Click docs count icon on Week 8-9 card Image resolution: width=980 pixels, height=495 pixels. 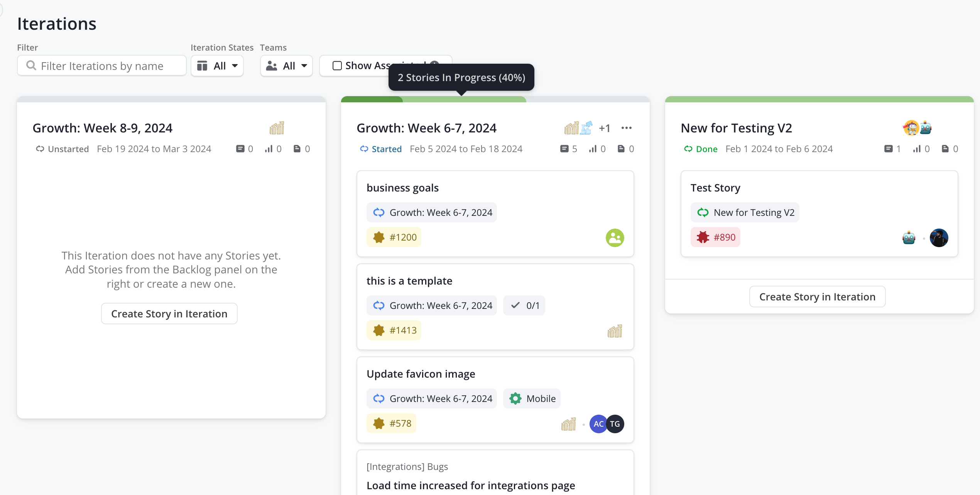click(x=297, y=149)
